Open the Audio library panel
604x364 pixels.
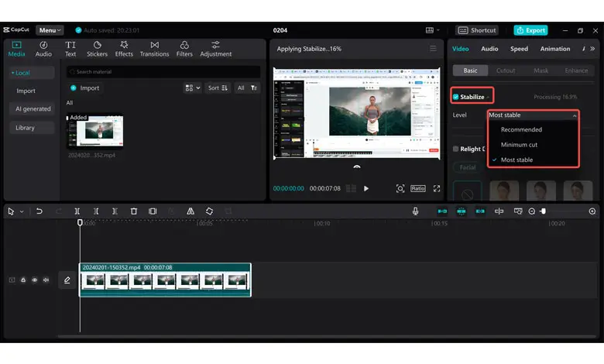(x=43, y=49)
